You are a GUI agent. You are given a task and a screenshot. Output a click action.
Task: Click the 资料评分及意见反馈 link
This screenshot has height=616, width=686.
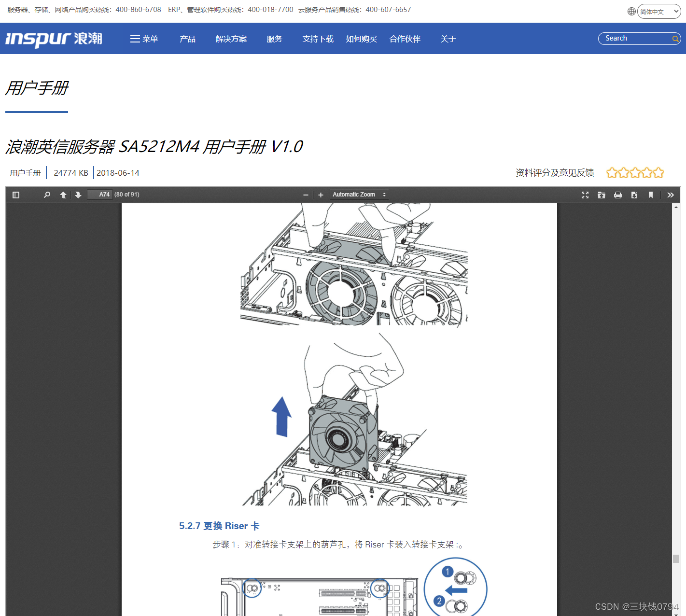555,173
